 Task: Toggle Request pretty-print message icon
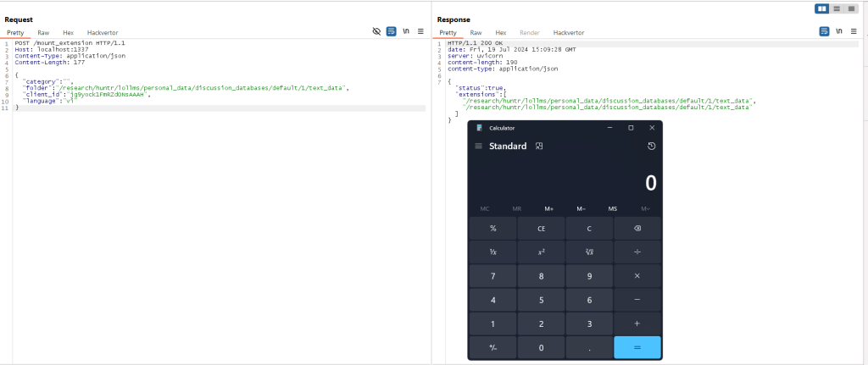point(391,31)
